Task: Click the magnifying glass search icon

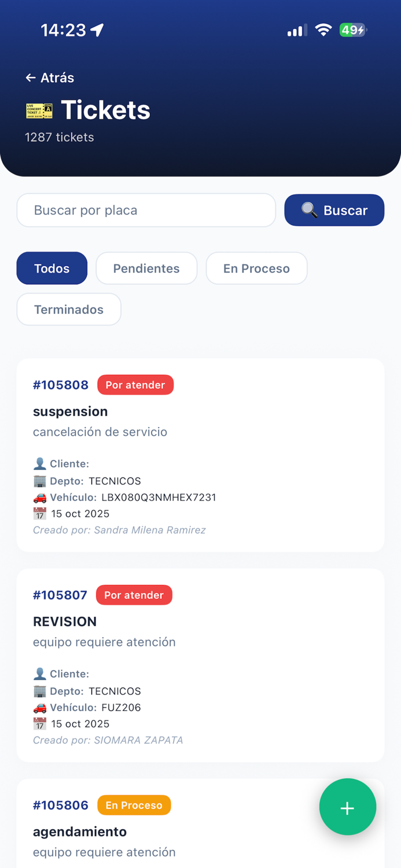Action: 310,210
